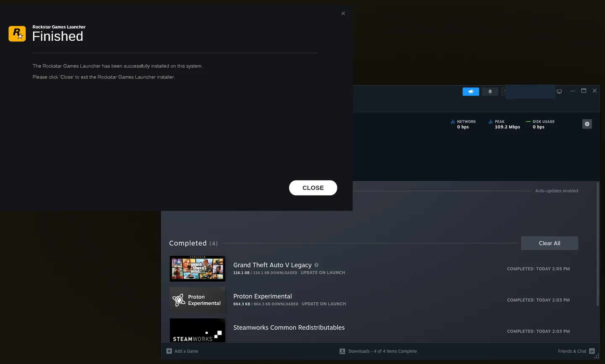
Task: Open Friends & Chat link
Action: click(x=572, y=351)
